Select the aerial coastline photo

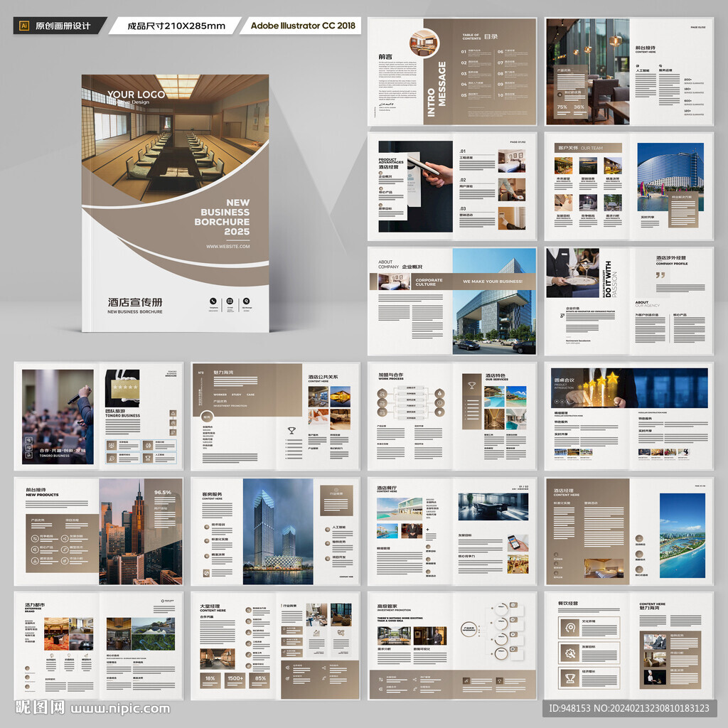pos(682,535)
